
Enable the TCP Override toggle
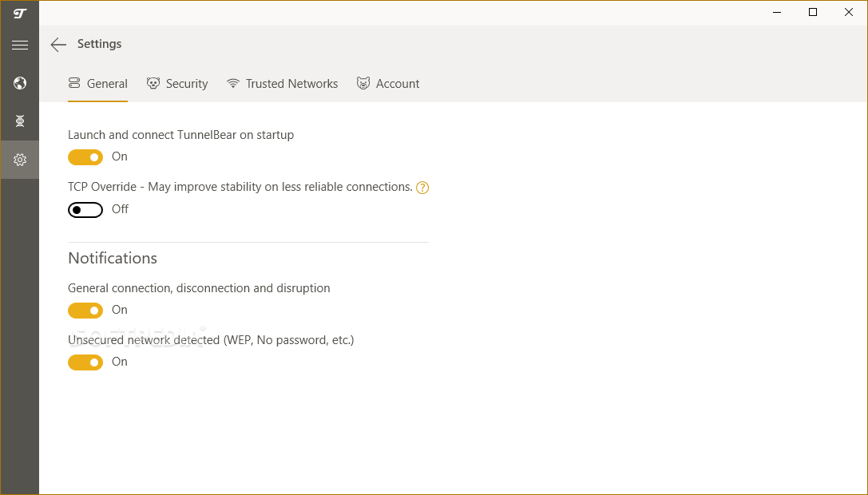85,210
